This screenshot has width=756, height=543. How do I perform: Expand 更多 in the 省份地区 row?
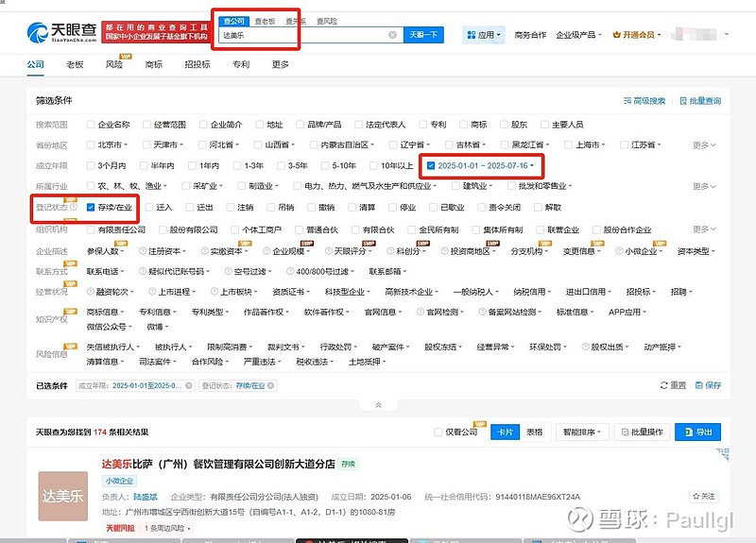(x=704, y=145)
